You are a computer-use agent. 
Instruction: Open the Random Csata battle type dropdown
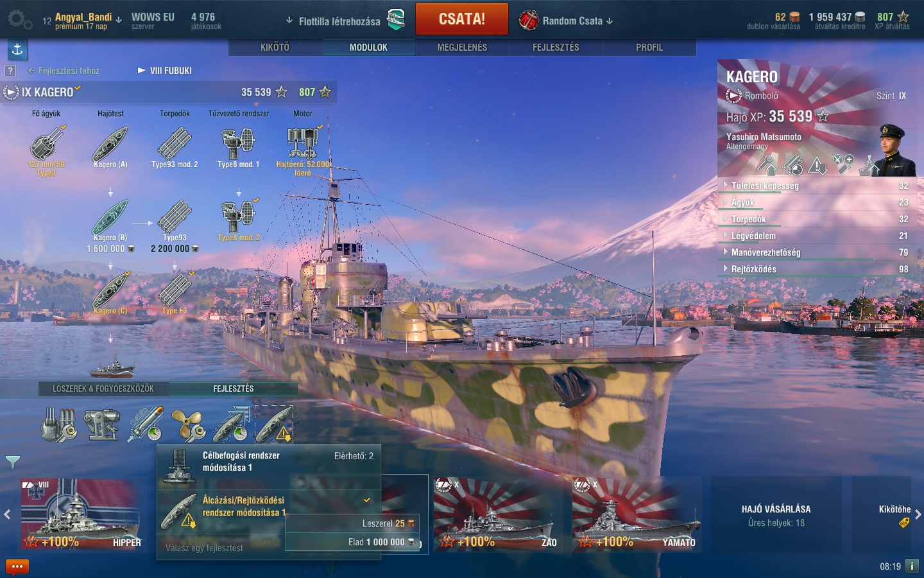pyautogui.click(x=566, y=21)
